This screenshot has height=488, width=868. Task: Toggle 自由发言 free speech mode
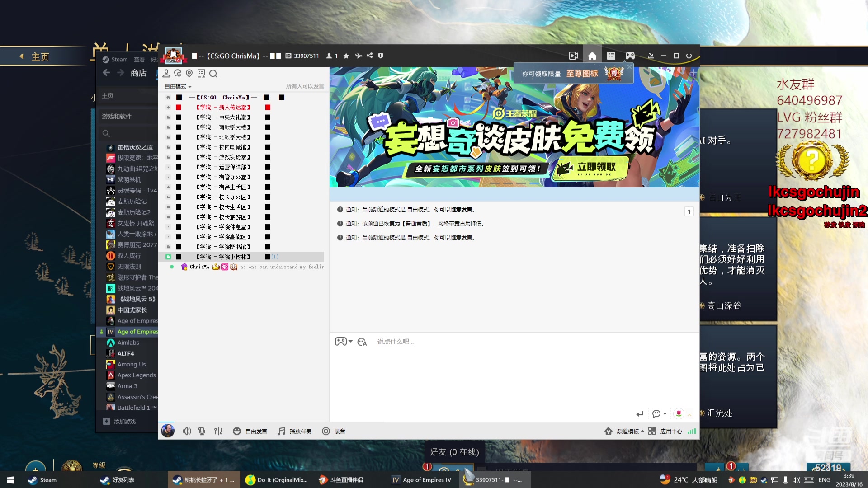coord(250,431)
